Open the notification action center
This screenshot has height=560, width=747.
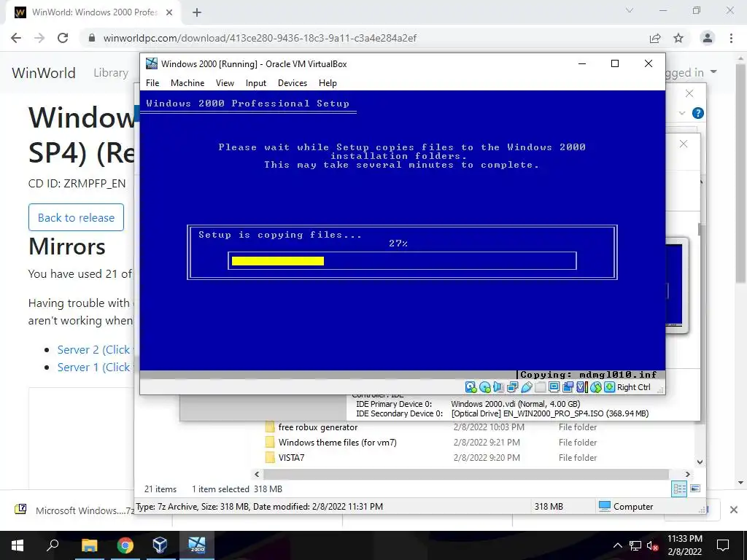coord(723,545)
